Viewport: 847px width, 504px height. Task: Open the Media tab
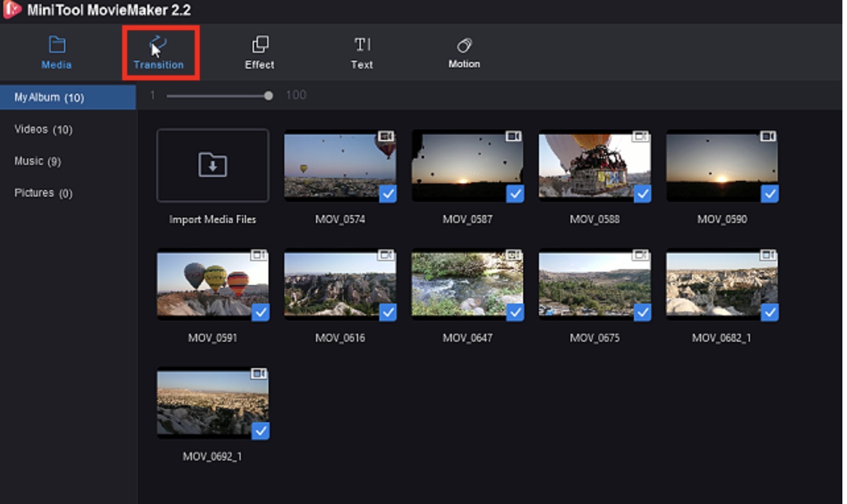57,53
